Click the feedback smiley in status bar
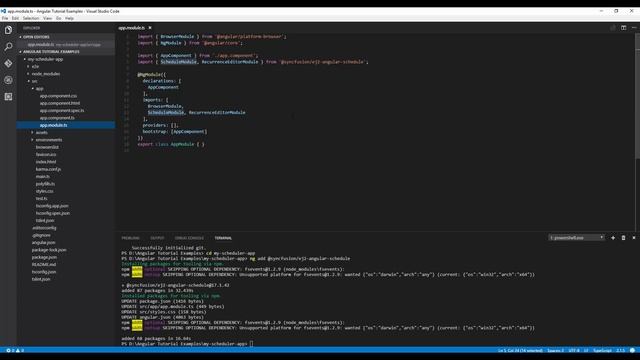The width and height of the screenshot is (640, 360). tap(632, 350)
